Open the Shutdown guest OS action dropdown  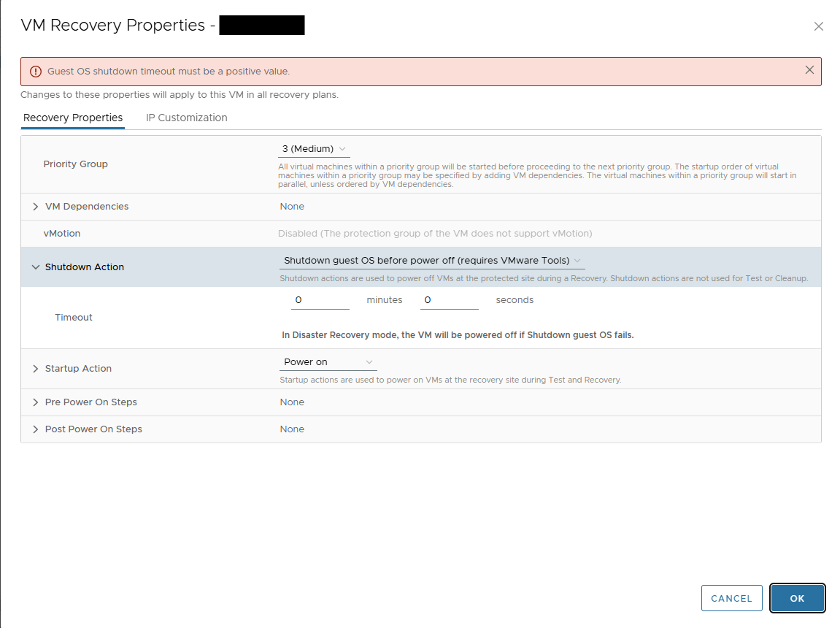(x=432, y=261)
